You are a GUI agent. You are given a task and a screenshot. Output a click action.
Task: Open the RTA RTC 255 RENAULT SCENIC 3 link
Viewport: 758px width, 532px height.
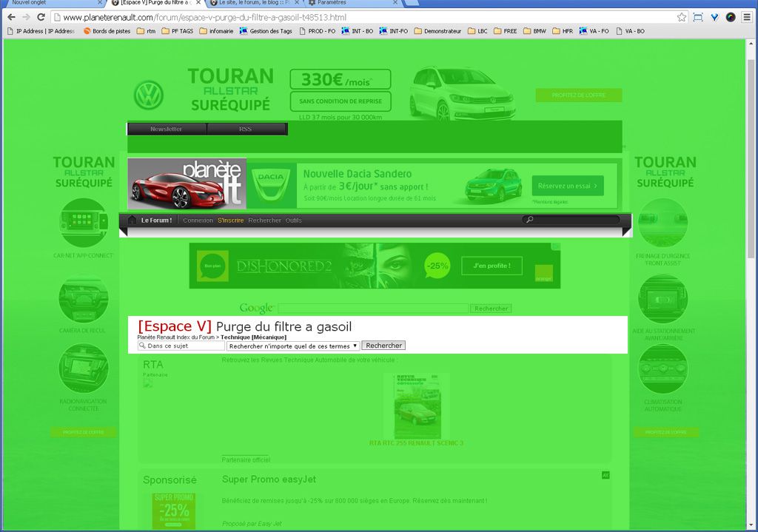[x=416, y=443]
